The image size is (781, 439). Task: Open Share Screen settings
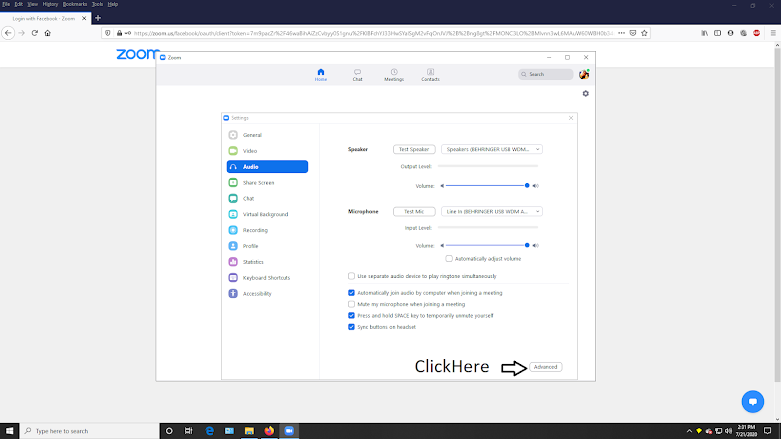click(267, 183)
